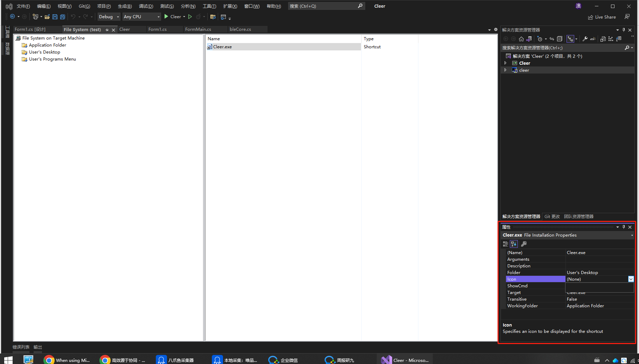
Task: Expand the Cleer C# project node
Action: point(505,63)
